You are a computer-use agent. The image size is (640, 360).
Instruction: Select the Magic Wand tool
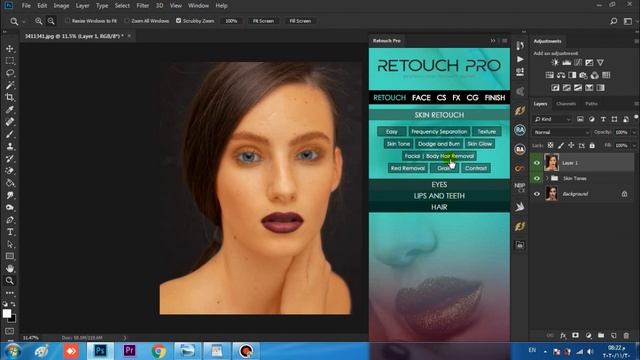coord(10,85)
